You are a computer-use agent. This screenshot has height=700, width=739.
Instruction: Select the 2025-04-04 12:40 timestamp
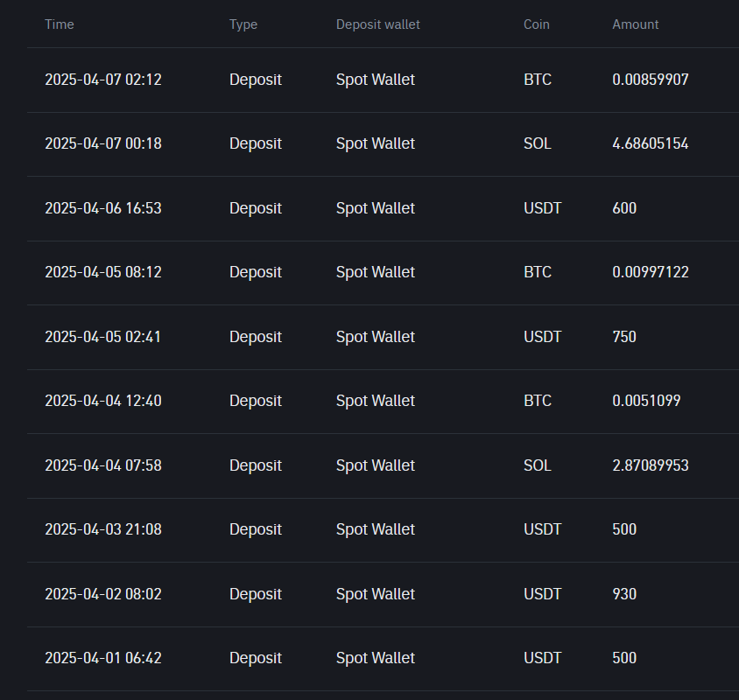[x=103, y=401]
